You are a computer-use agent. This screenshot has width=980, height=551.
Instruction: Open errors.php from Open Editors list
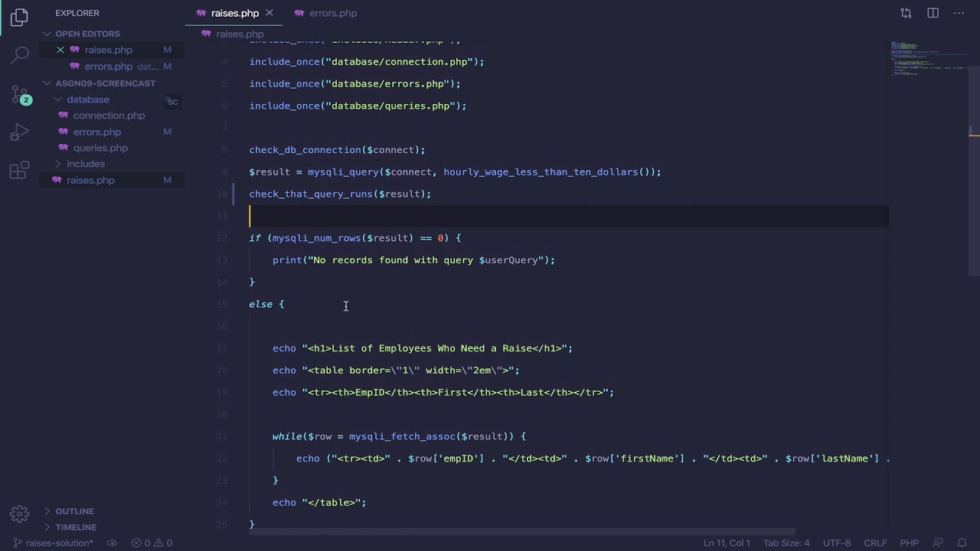(109, 67)
